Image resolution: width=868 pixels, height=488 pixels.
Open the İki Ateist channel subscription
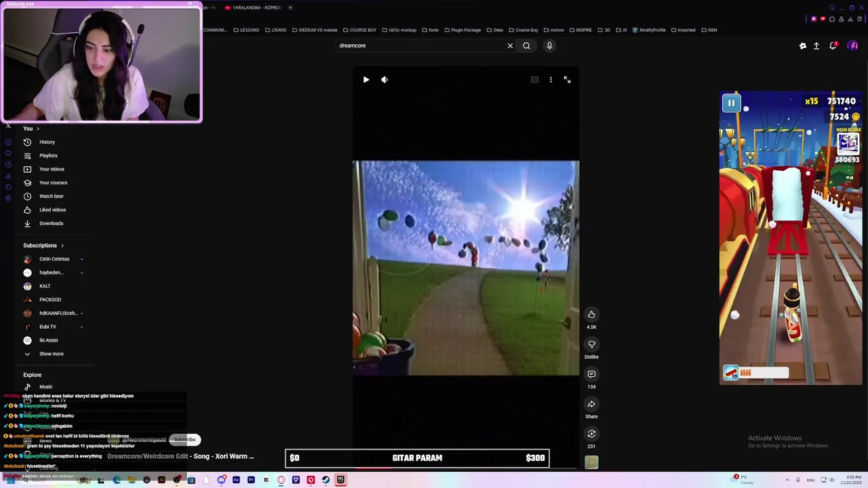point(49,340)
